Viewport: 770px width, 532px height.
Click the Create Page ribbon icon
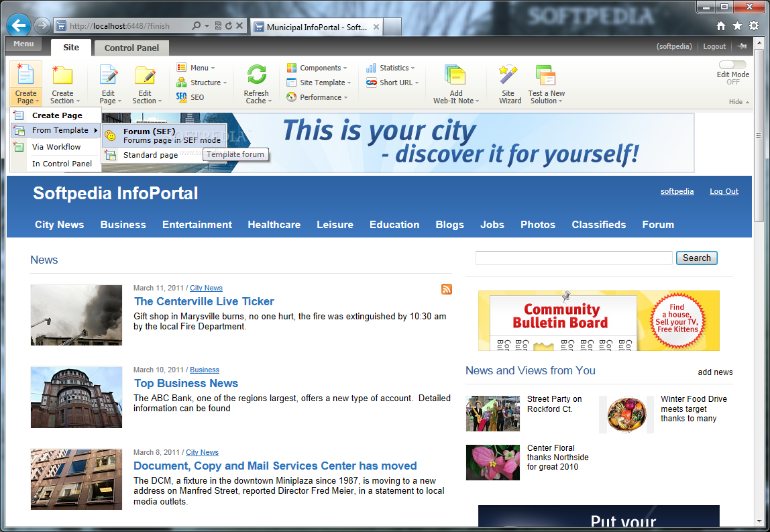(25, 75)
